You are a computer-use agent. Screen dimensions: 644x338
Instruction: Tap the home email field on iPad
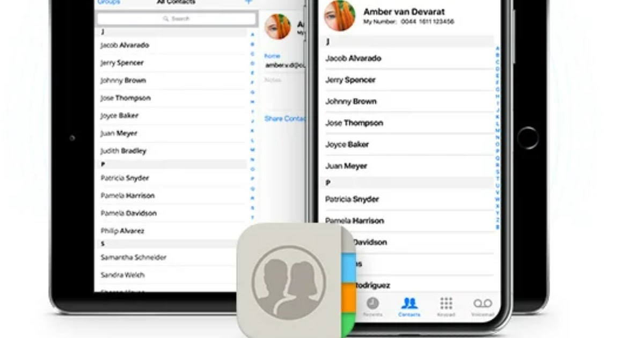tap(285, 61)
